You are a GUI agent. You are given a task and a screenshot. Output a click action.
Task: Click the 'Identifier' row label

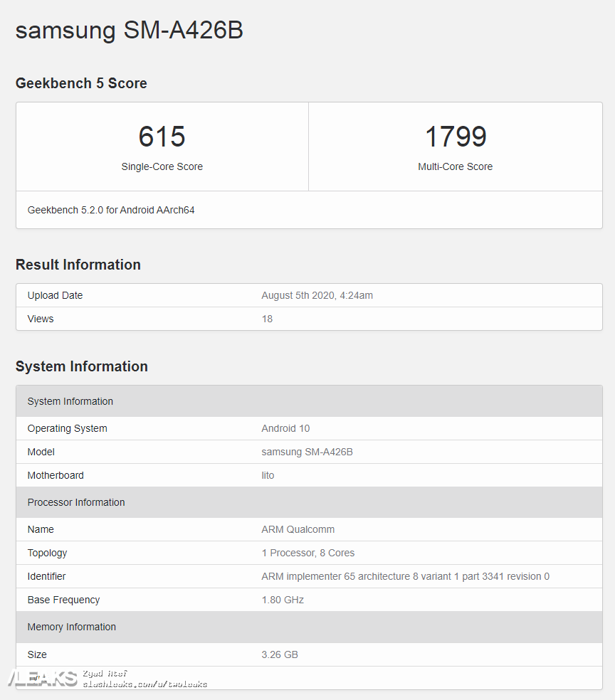pos(46,576)
